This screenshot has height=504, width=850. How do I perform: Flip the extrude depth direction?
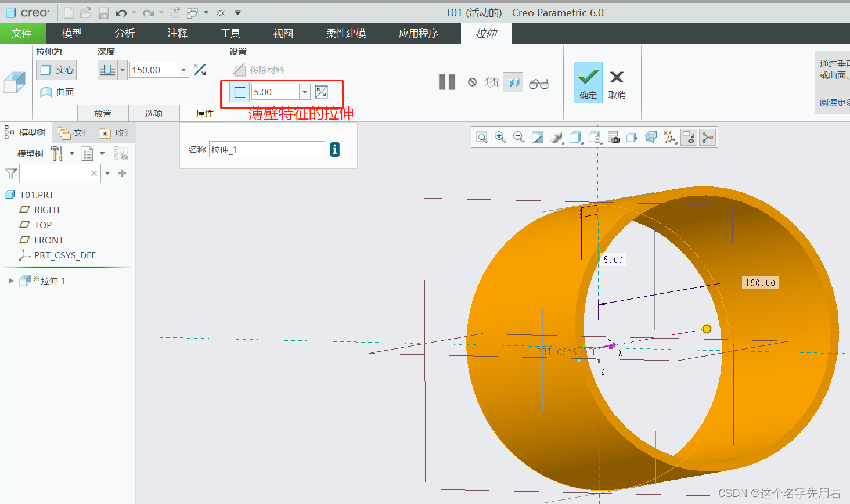(x=200, y=70)
